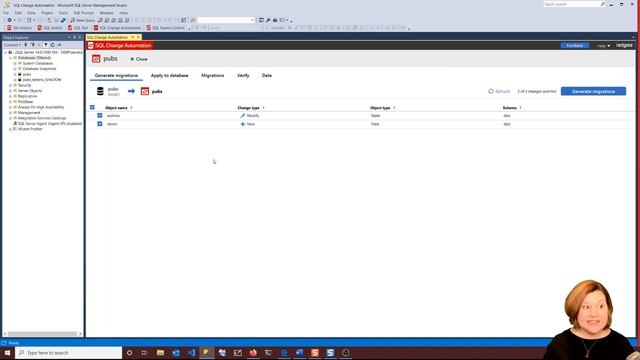
Task: Click the Refresh circular arrow icon
Action: tap(491, 91)
